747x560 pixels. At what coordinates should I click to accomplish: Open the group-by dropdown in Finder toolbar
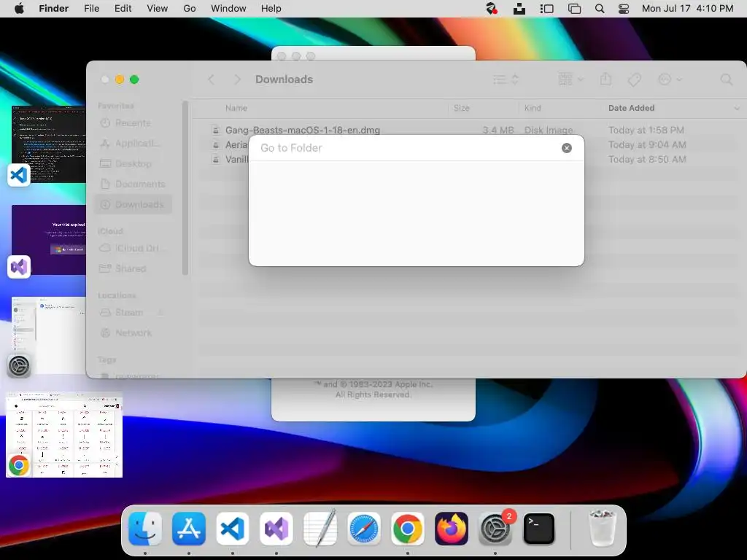tap(570, 79)
